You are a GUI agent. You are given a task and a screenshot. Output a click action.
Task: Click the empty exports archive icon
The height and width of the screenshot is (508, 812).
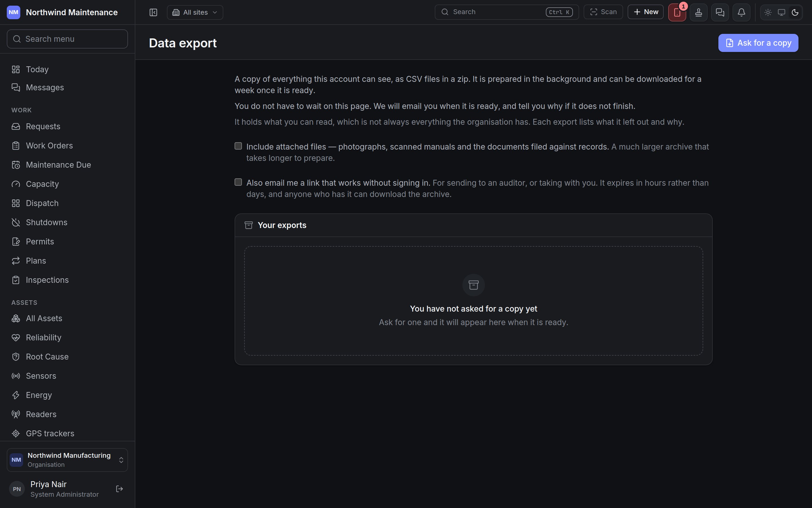point(473,285)
